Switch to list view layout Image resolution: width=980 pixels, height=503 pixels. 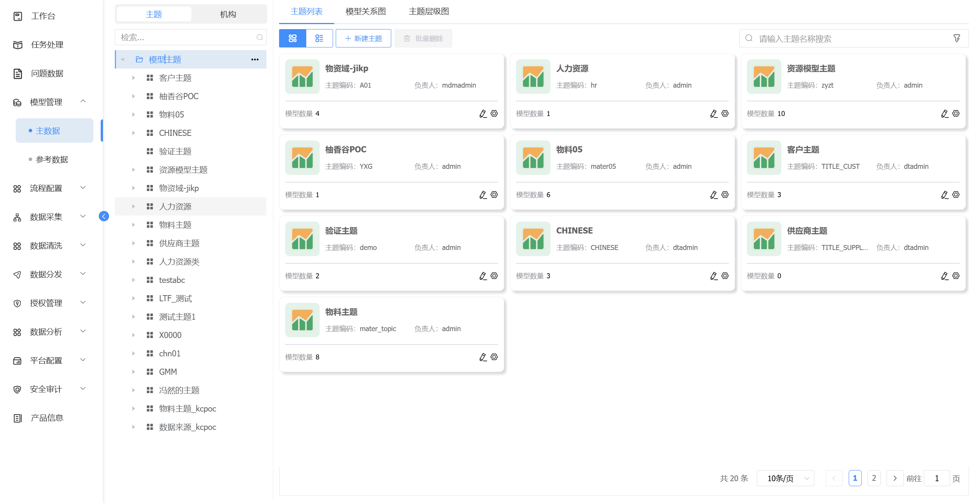click(319, 38)
